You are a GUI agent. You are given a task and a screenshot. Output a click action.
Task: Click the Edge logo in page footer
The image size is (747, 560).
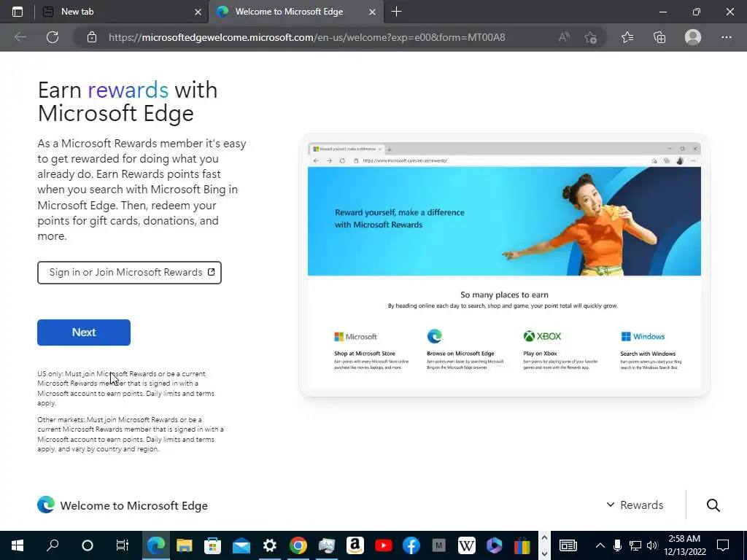[x=46, y=505]
